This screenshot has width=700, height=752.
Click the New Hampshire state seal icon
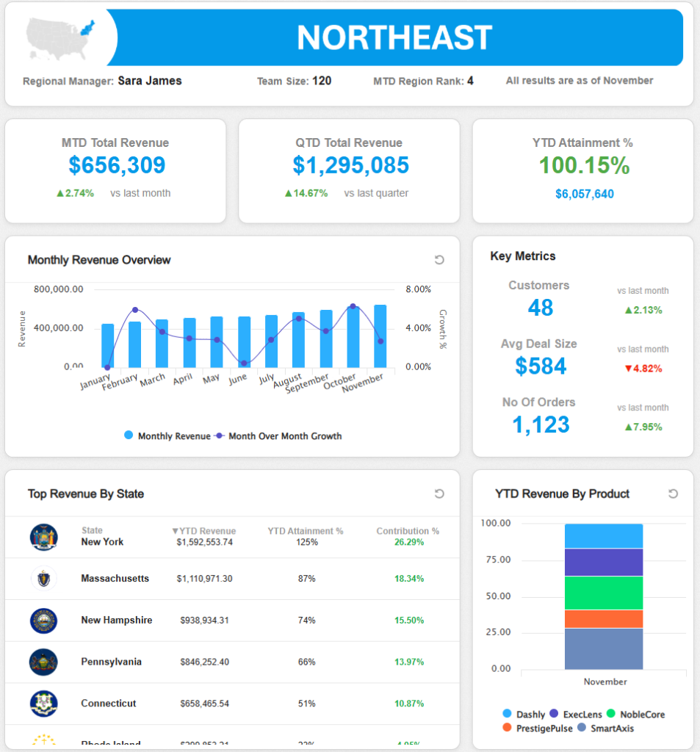click(x=43, y=621)
